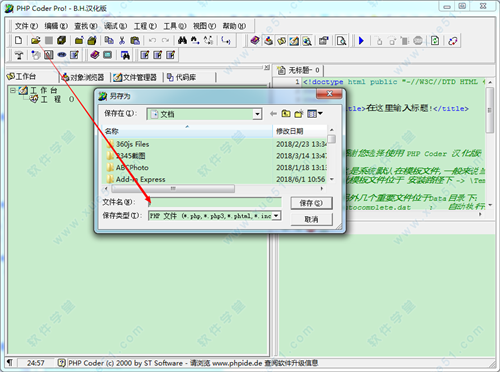This screenshot has width=500, height=372.
Task: Click the 保存 button
Action: [311, 203]
